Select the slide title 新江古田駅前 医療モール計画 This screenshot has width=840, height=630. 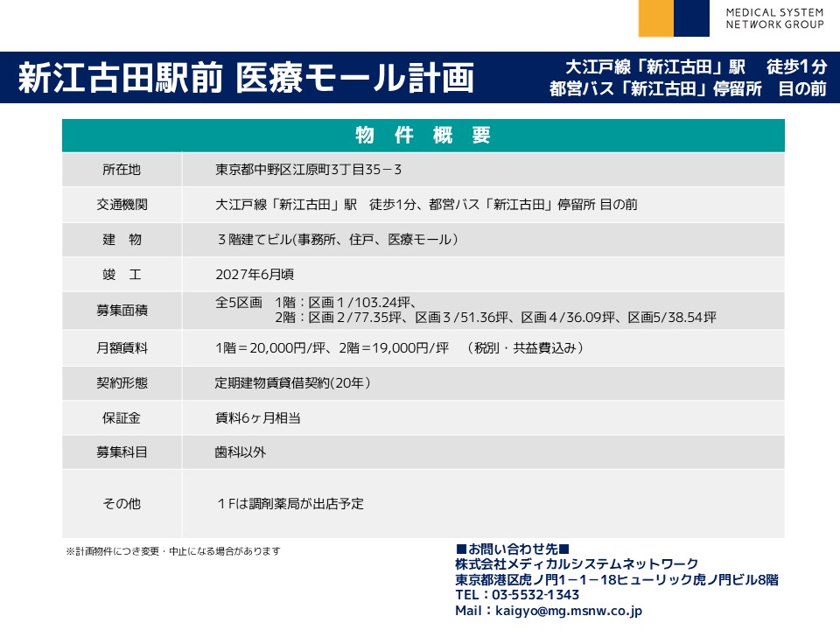(247, 78)
